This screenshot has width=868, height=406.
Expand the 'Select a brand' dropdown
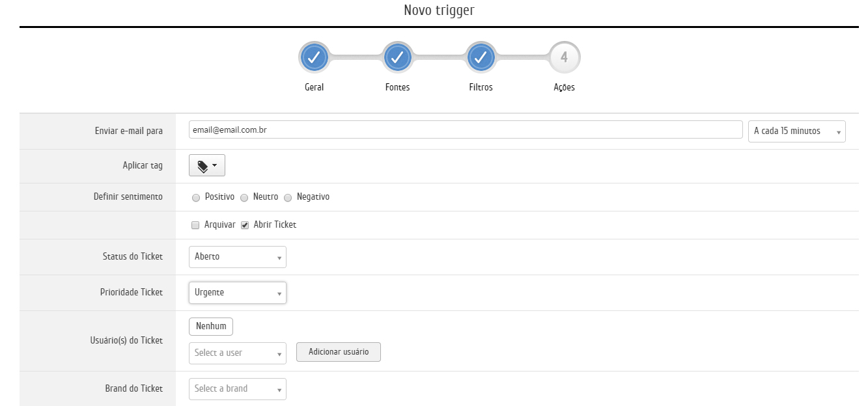tap(237, 389)
